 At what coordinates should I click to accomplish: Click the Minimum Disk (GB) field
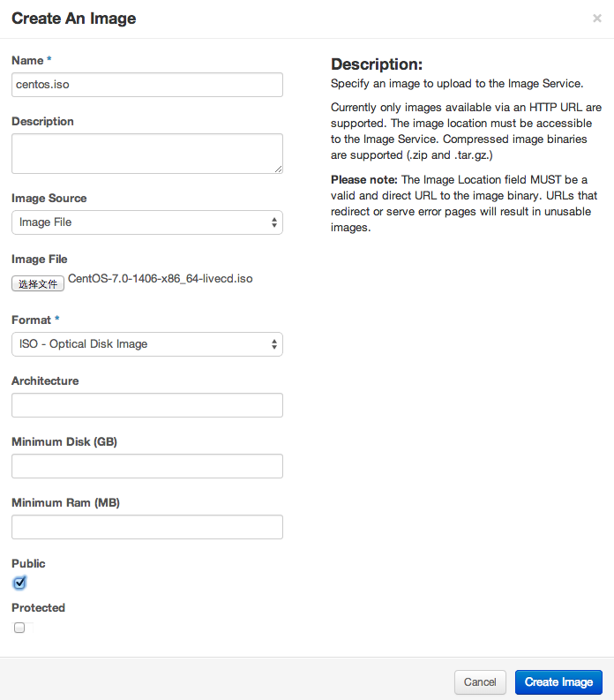tap(147, 466)
